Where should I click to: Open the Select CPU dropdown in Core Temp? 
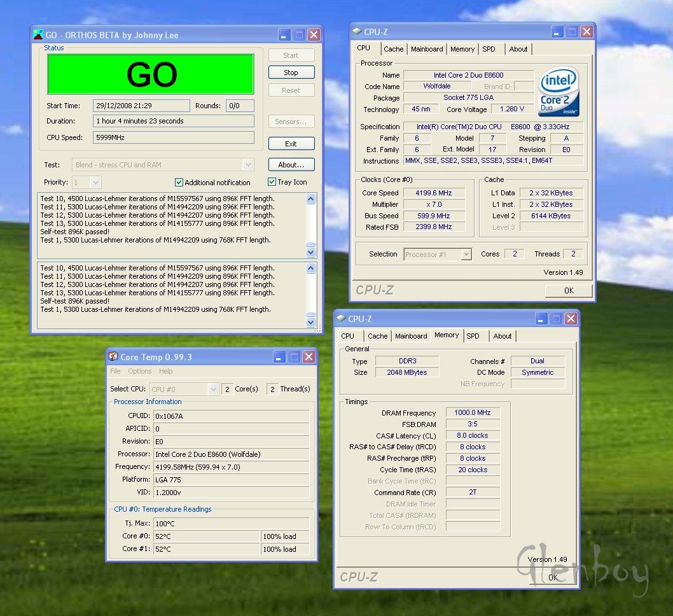[214, 389]
